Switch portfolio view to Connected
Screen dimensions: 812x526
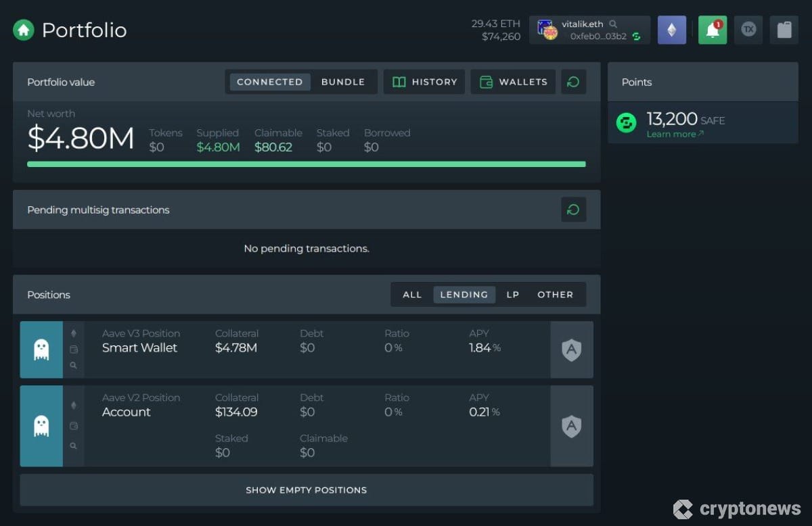tap(269, 82)
